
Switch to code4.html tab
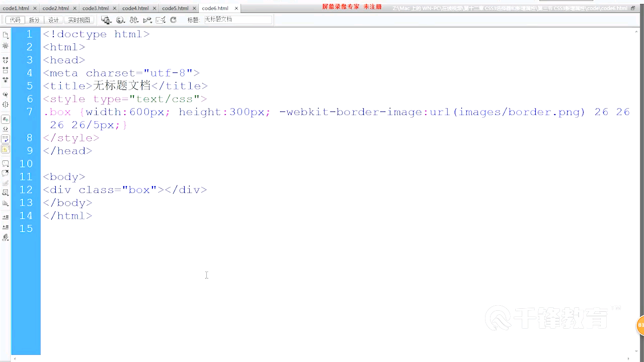click(x=135, y=8)
